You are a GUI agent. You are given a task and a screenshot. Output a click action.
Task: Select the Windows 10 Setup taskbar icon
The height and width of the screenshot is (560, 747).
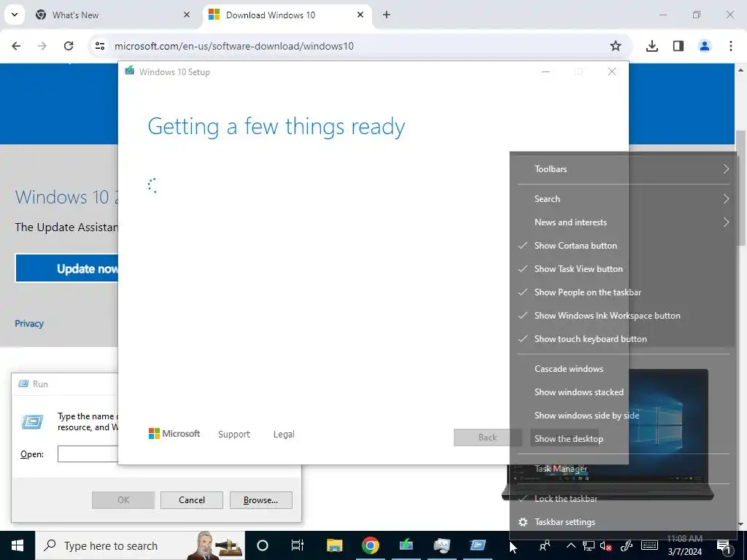(406, 545)
